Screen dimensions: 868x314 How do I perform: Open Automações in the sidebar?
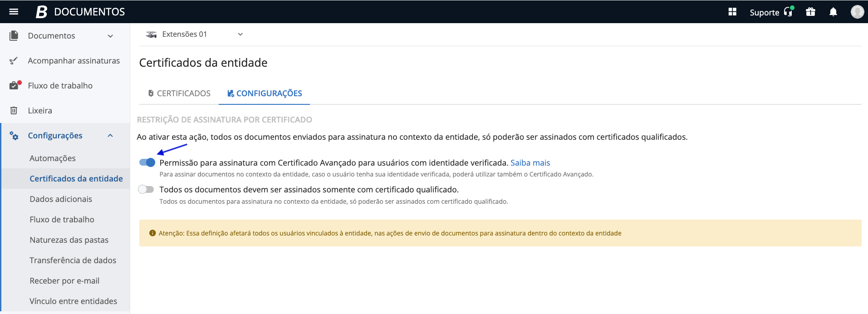pos(53,158)
